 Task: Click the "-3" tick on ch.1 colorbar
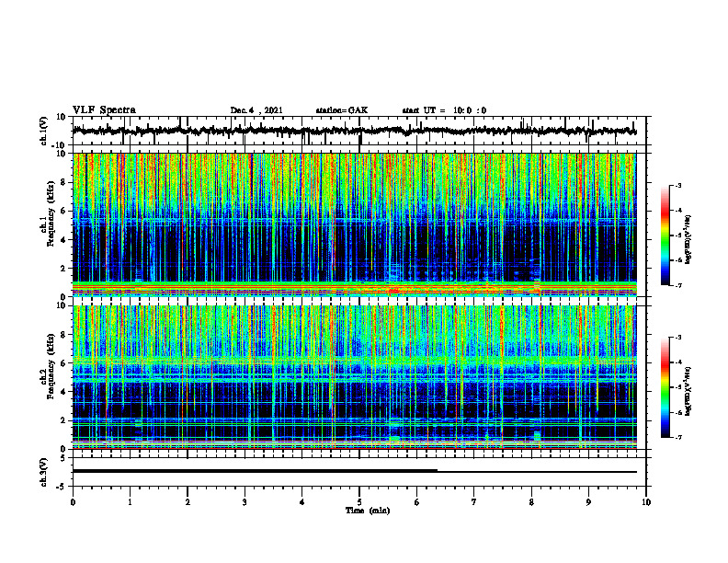click(x=677, y=185)
